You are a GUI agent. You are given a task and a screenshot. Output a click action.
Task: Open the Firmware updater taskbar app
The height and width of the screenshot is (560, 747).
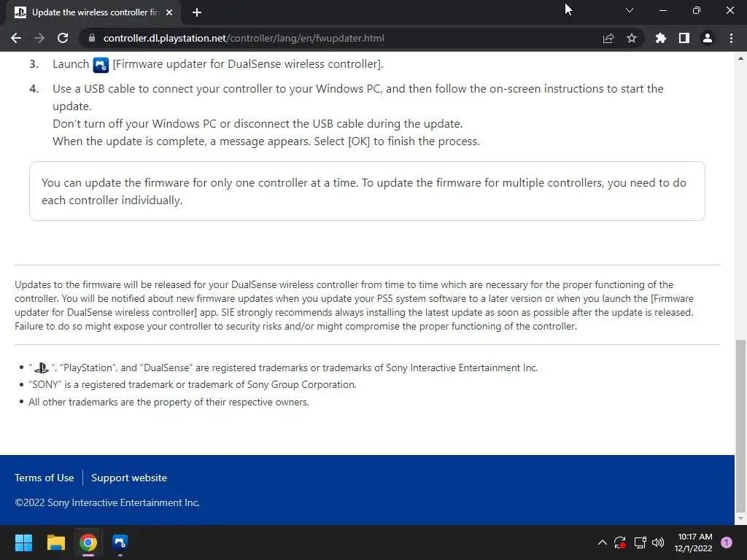pyautogui.click(x=120, y=542)
